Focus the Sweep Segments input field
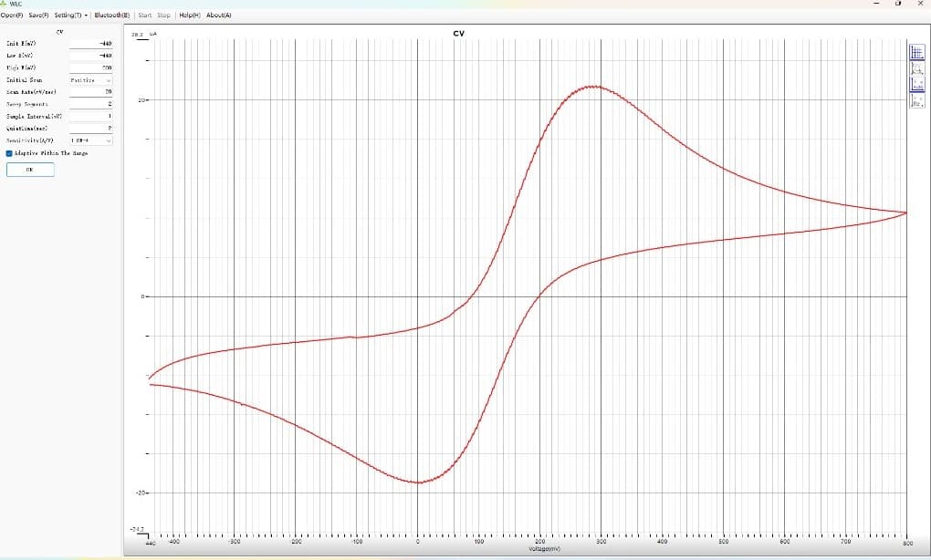The width and height of the screenshot is (931, 560). point(90,104)
